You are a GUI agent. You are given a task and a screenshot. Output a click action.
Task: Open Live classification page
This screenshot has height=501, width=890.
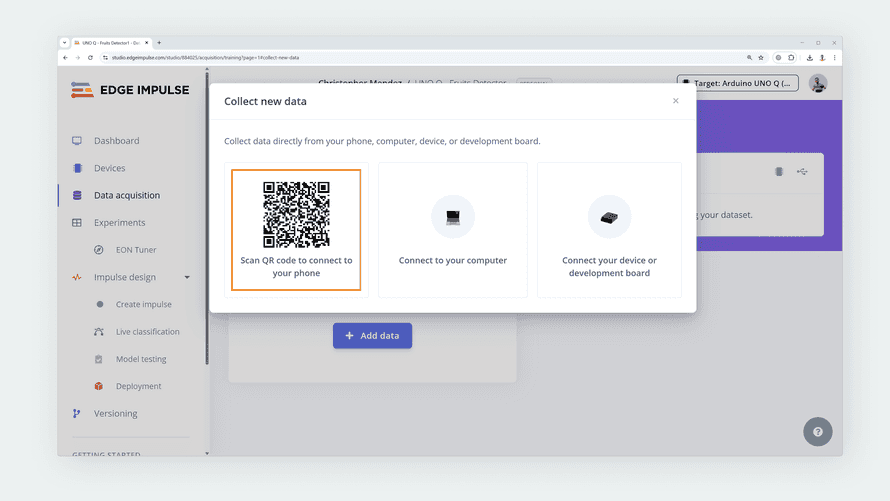click(x=148, y=331)
